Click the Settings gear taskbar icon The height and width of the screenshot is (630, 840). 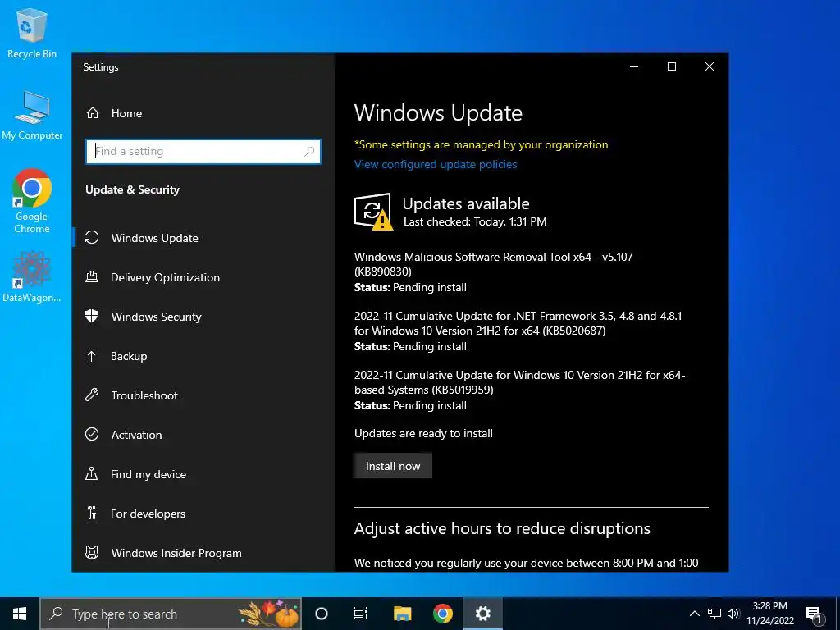(482, 614)
